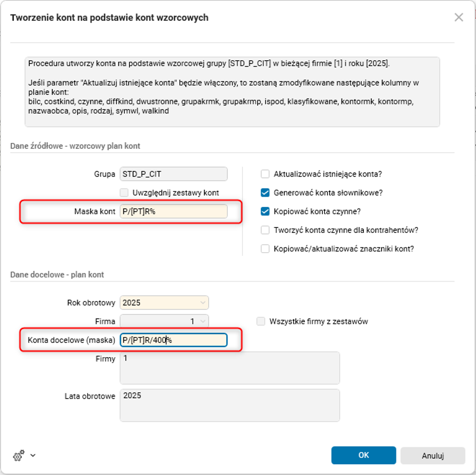Click the 'Lata obrotowe' list box
476x475 pixels.
pyautogui.click(x=229, y=405)
